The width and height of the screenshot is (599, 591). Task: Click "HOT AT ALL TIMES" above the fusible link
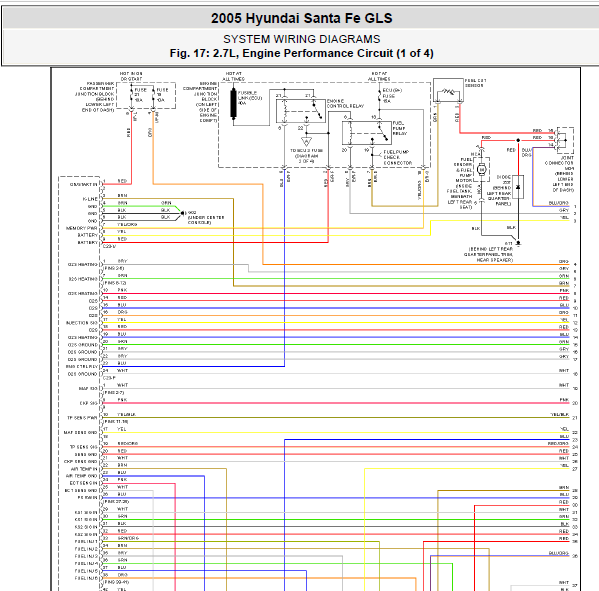233,76
